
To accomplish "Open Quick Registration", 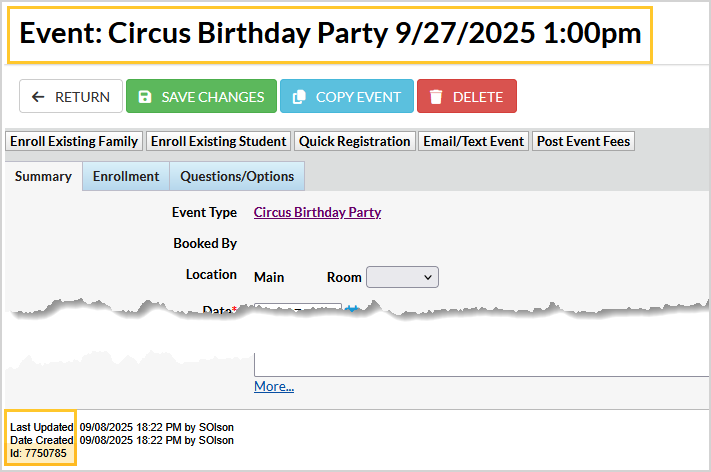I will (355, 141).
